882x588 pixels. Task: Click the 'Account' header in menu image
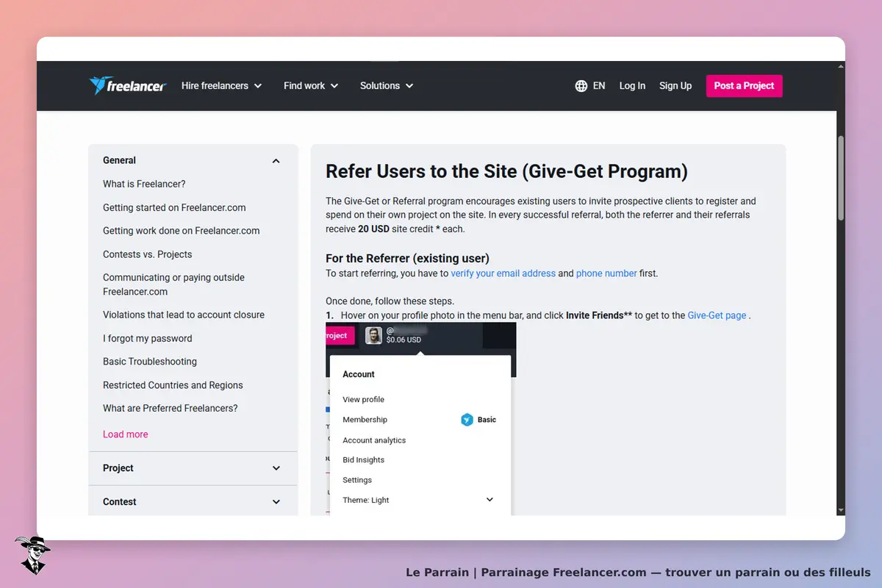point(359,374)
